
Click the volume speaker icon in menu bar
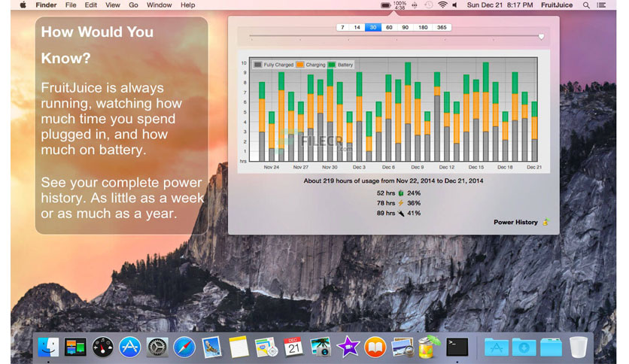pos(454,5)
